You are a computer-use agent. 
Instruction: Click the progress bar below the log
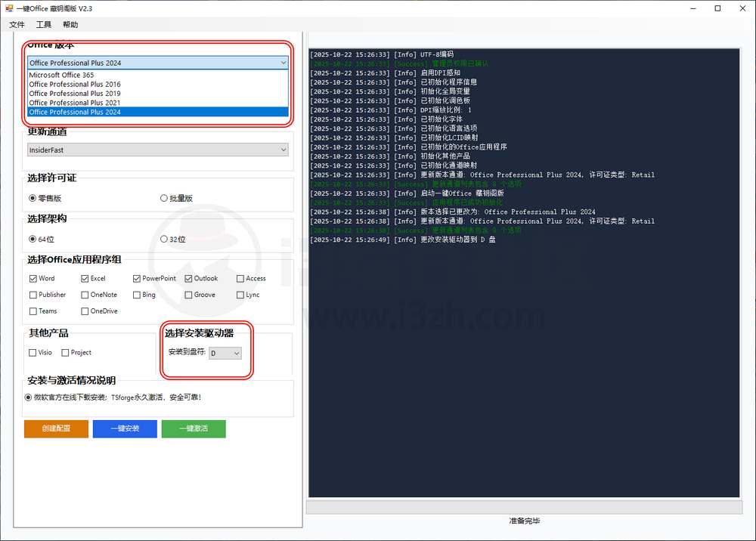pos(523,506)
